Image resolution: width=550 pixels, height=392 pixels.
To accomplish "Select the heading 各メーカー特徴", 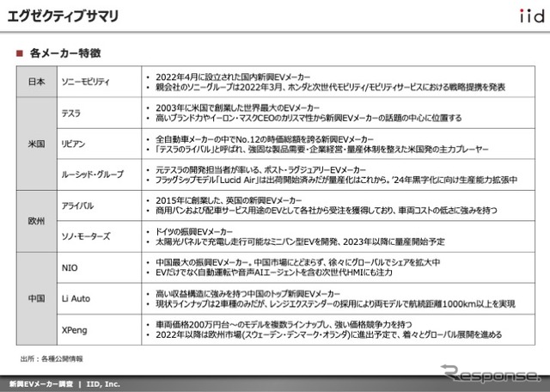I will coord(65,53).
